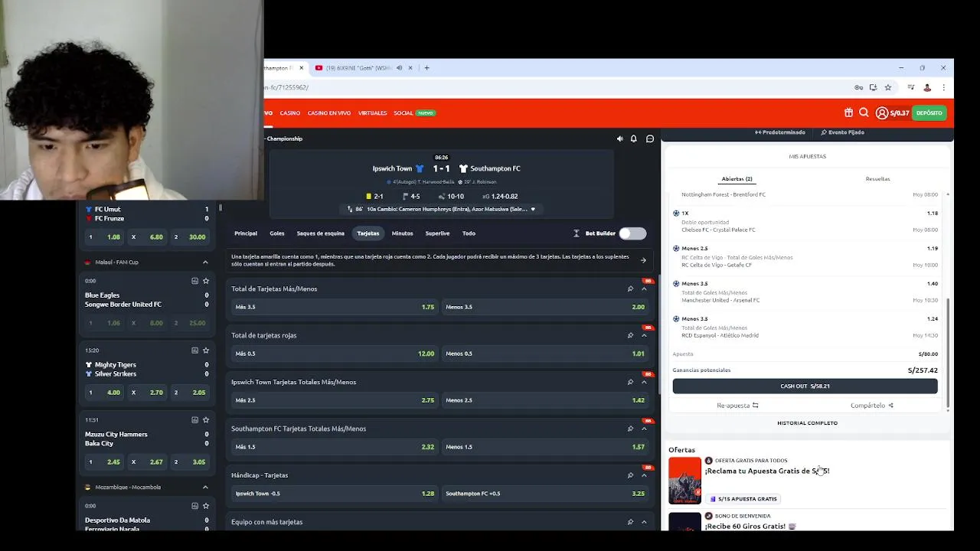The height and width of the screenshot is (551, 980).
Task: Click the Re-apuesta link
Action: (x=737, y=406)
